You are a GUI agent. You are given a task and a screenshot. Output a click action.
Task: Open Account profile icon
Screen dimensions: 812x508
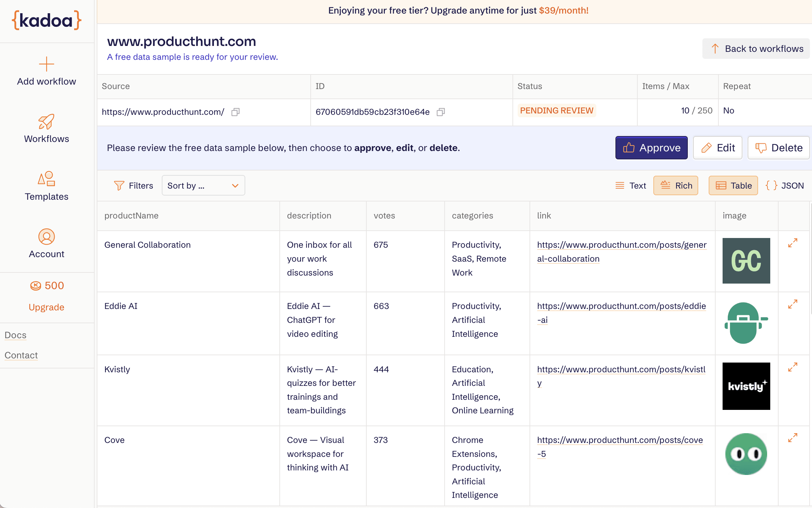point(47,237)
